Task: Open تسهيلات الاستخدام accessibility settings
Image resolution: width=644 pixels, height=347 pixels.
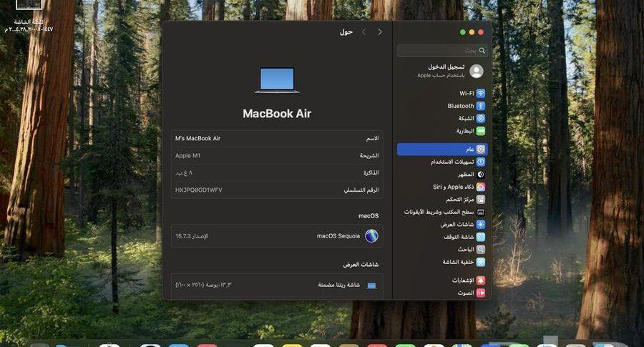Action: tap(442, 162)
